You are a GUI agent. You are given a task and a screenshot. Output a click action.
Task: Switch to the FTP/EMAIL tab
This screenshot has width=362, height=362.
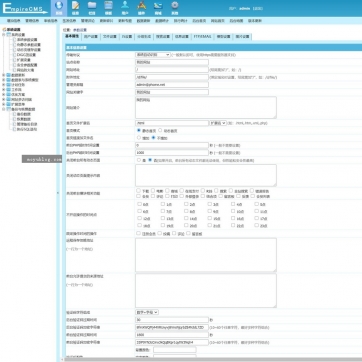coord(203,37)
